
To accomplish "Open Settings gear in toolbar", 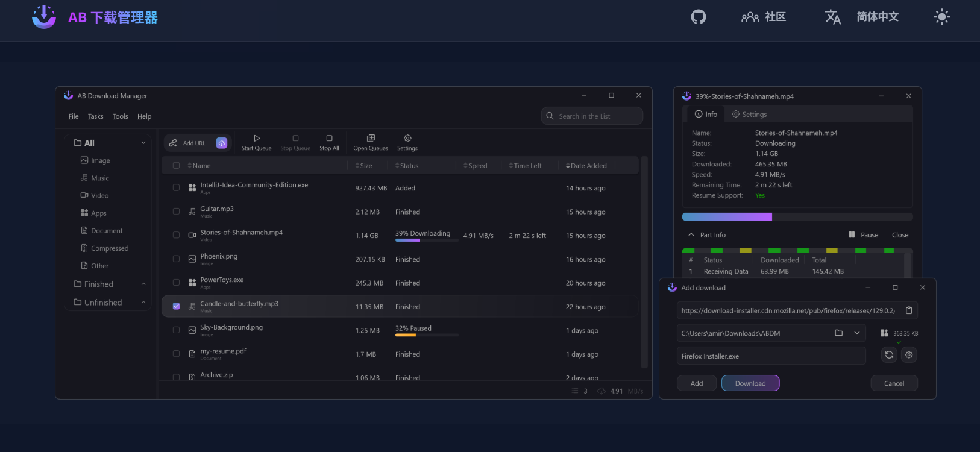I will 407,138.
